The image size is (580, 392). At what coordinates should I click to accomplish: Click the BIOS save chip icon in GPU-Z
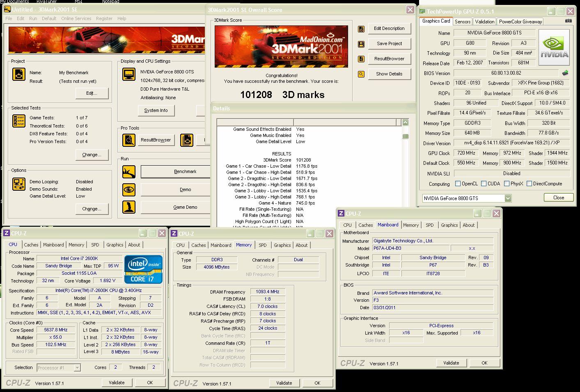point(565,73)
